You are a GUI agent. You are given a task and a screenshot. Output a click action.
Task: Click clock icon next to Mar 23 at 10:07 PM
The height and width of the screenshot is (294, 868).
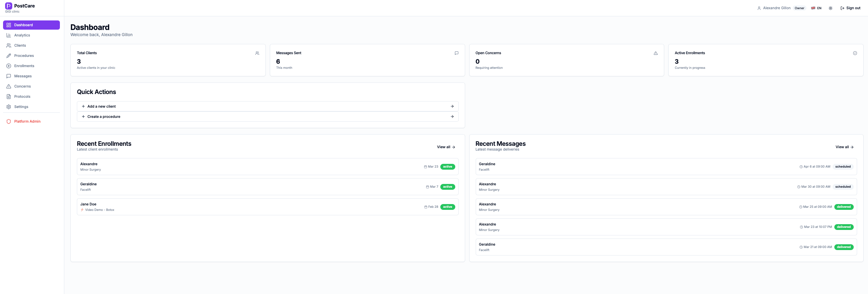pyautogui.click(x=801, y=227)
